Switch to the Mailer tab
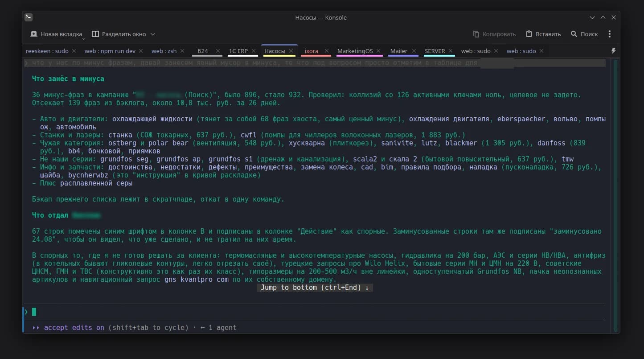Image resolution: width=644 pixels, height=359 pixels. click(399, 51)
